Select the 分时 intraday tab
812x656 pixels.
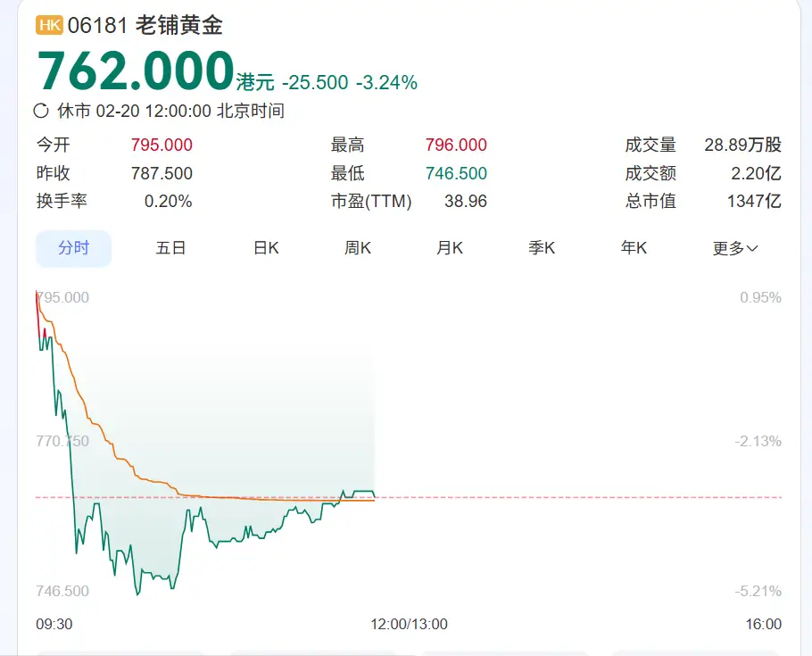[73, 248]
